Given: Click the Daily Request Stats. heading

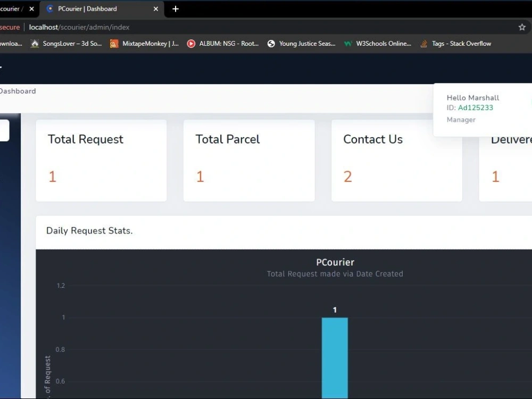Looking at the screenshot, I should click(89, 231).
